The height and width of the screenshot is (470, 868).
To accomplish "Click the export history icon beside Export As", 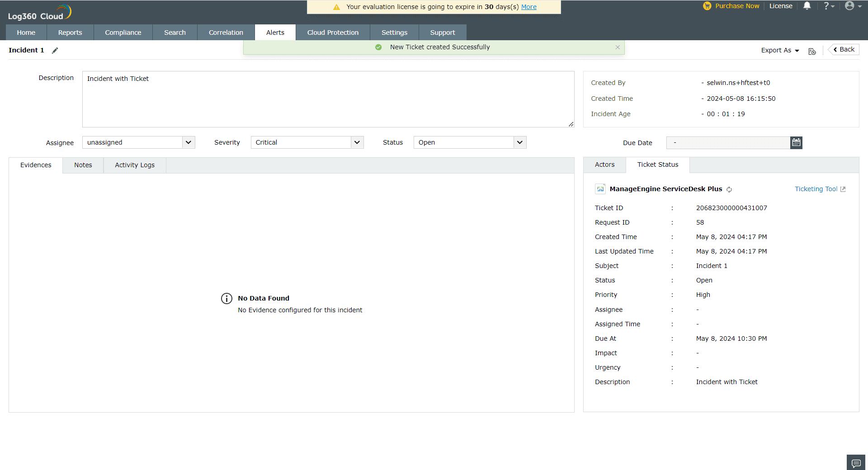I will [812, 51].
